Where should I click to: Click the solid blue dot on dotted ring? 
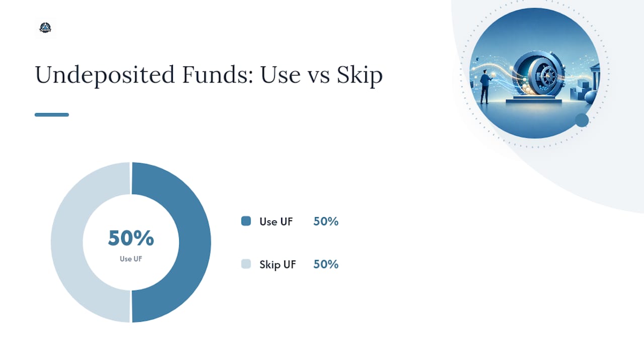click(582, 120)
